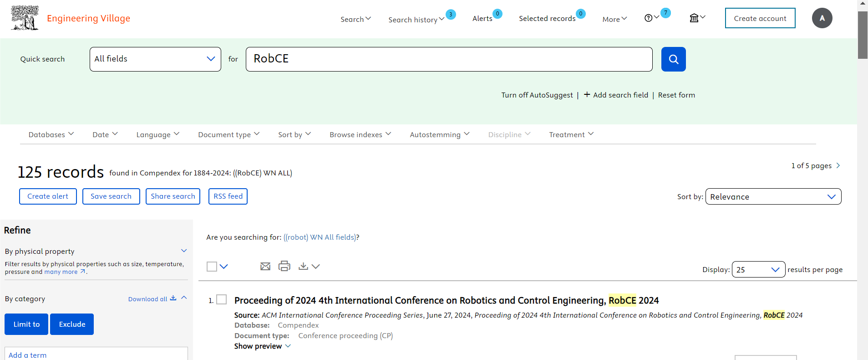Viewport: 868px width, 360px height.
Task: Open the Sort by Relevance dropdown
Action: (773, 196)
